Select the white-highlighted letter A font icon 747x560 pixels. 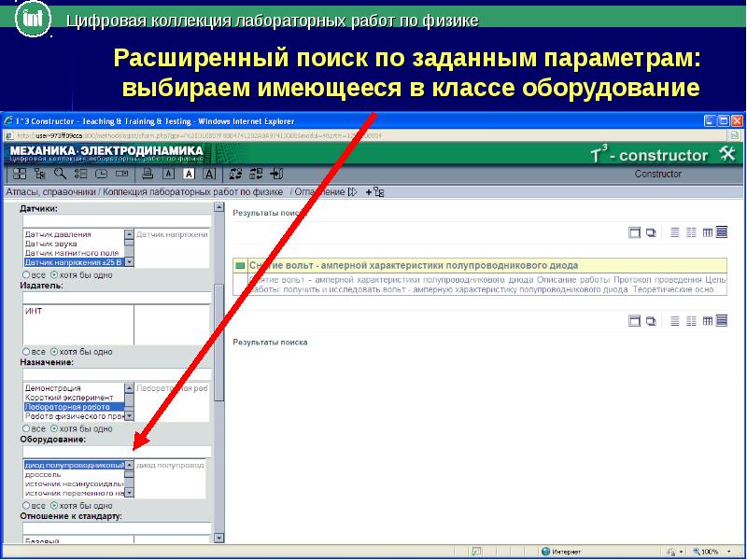(189, 174)
